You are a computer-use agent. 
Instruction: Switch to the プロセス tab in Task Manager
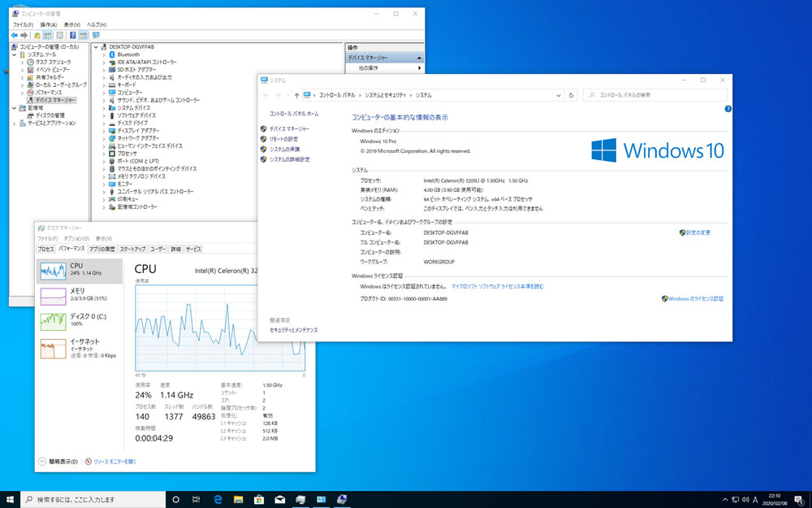46,250
